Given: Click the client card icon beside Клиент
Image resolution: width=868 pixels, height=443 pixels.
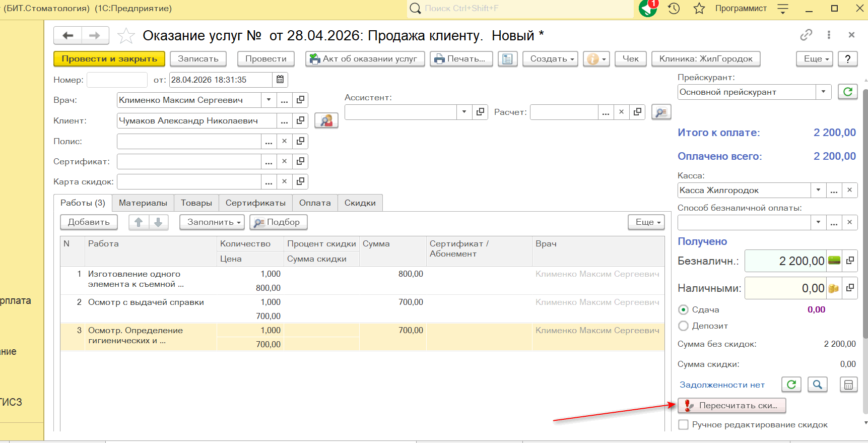Looking at the screenshot, I should click(326, 120).
